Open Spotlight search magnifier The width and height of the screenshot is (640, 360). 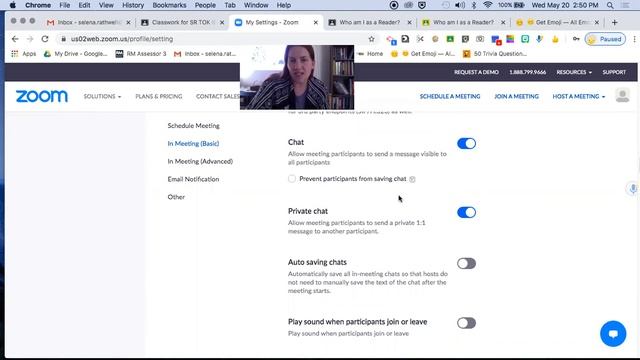click(x=610, y=5)
